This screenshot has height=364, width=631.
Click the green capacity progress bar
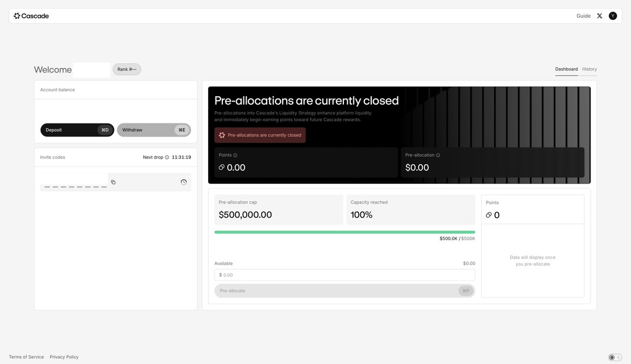(344, 232)
